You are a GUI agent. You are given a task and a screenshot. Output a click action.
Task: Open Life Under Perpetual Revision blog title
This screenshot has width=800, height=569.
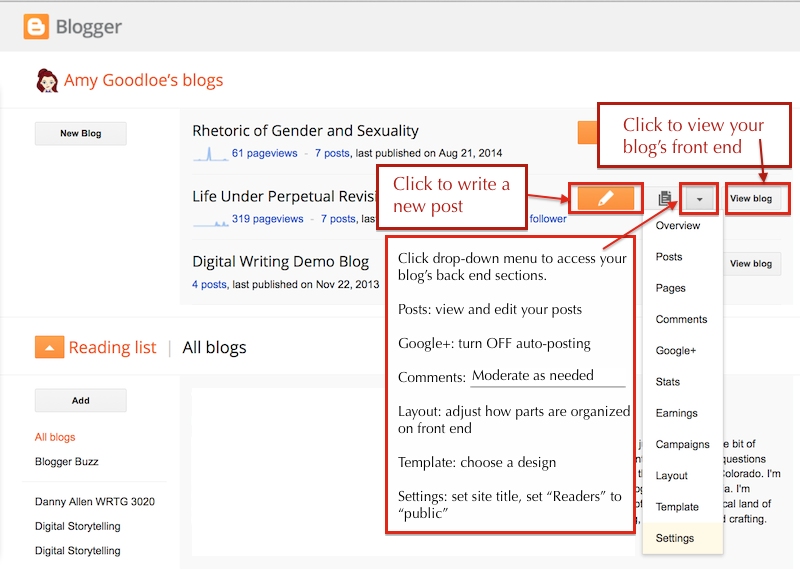(x=284, y=196)
